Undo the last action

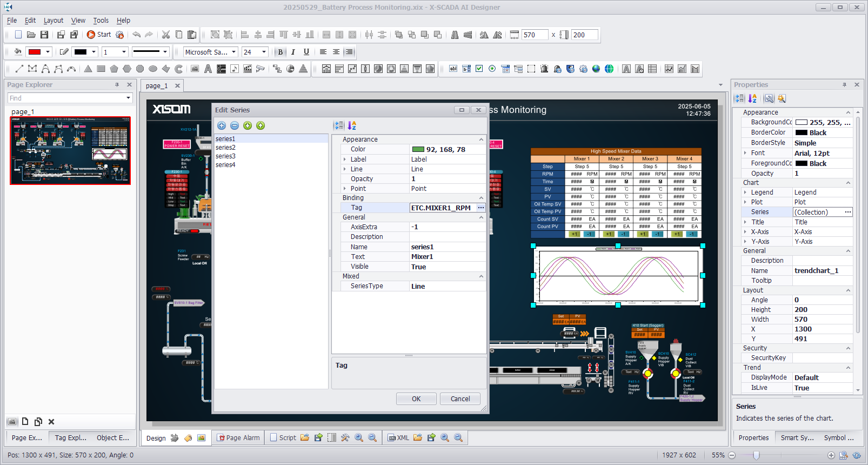click(136, 35)
